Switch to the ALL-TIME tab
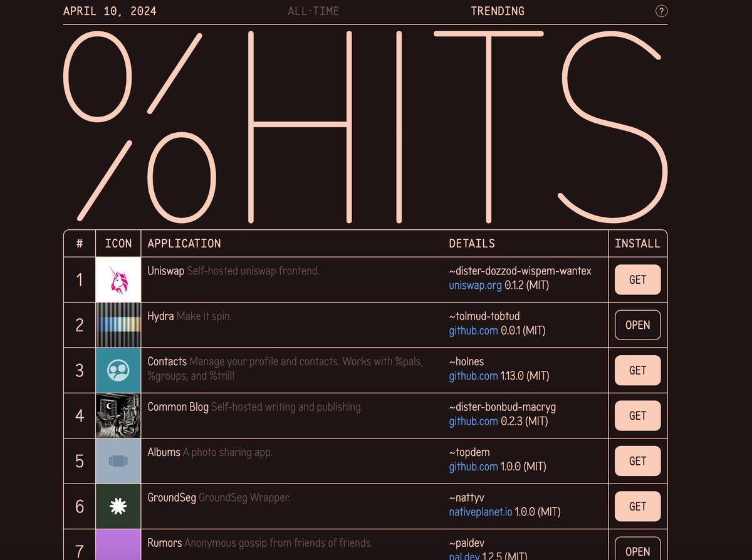The image size is (752, 560). pyautogui.click(x=313, y=11)
